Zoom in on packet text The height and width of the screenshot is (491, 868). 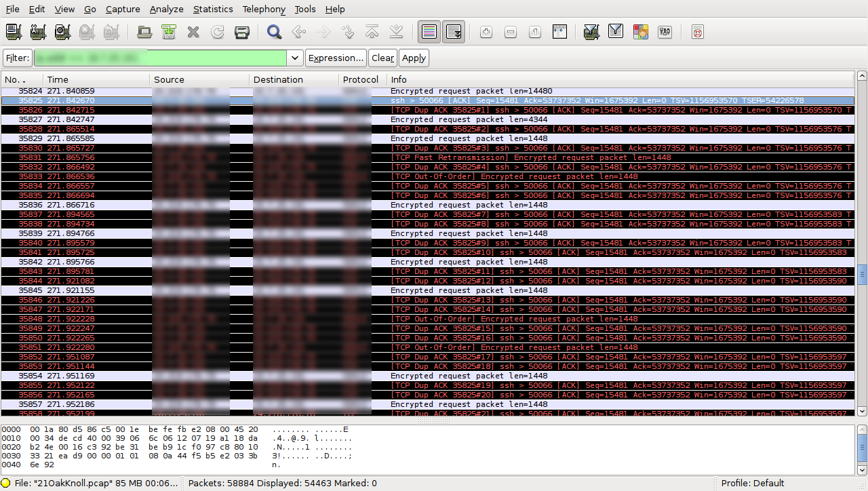pos(486,32)
